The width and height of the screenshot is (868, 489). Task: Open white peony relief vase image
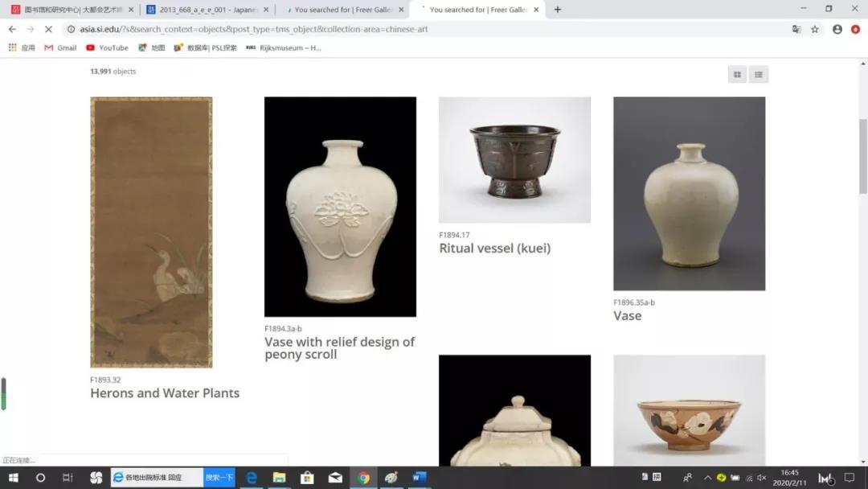[340, 207]
